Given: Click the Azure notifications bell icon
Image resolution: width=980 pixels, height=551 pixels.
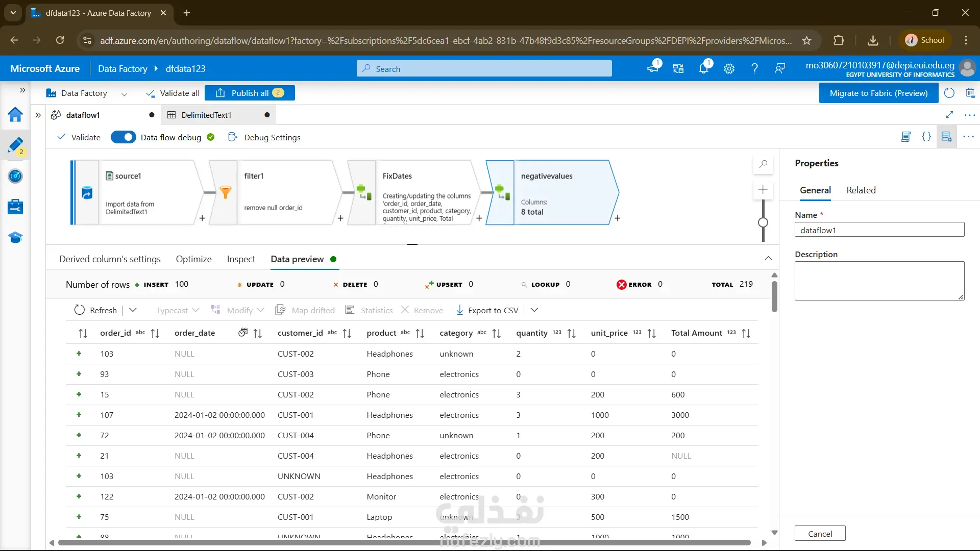Looking at the screenshot, I should [704, 68].
